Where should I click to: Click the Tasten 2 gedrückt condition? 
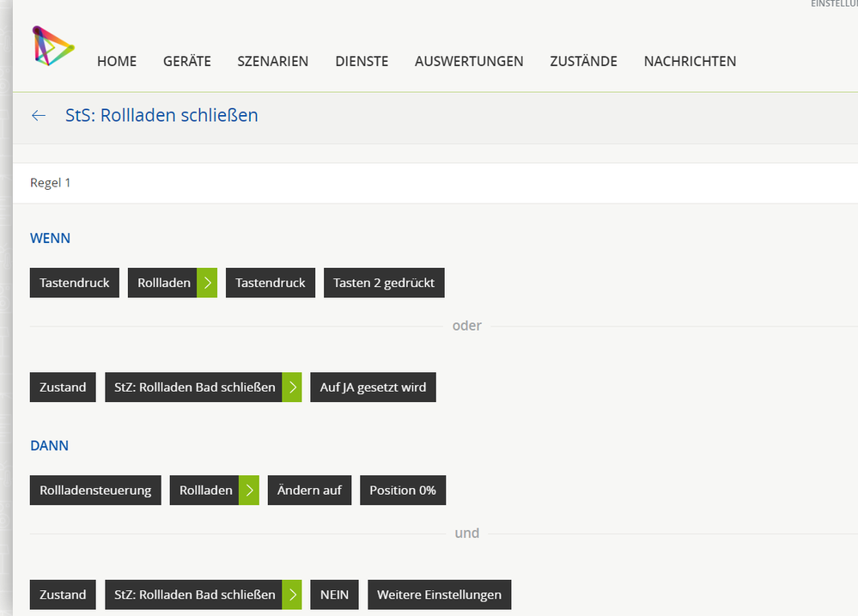384,283
